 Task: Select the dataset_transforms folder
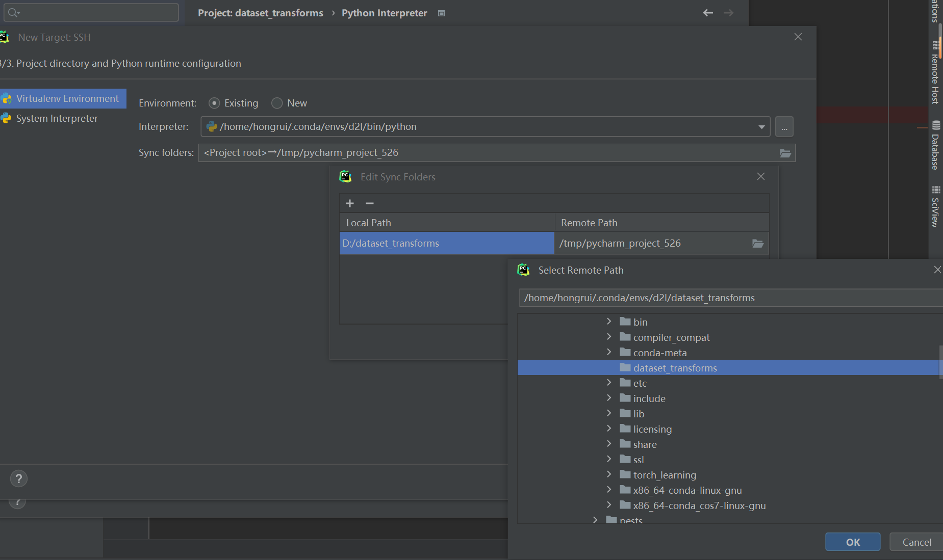728,368
